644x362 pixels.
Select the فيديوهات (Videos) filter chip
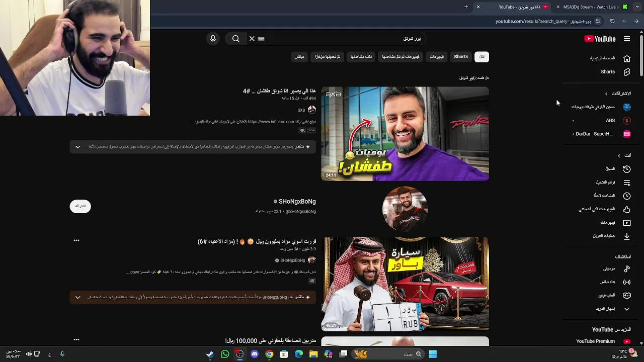point(437,57)
